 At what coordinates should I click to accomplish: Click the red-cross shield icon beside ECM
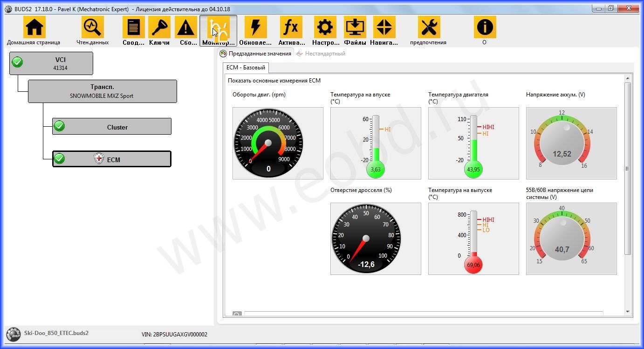(99, 159)
